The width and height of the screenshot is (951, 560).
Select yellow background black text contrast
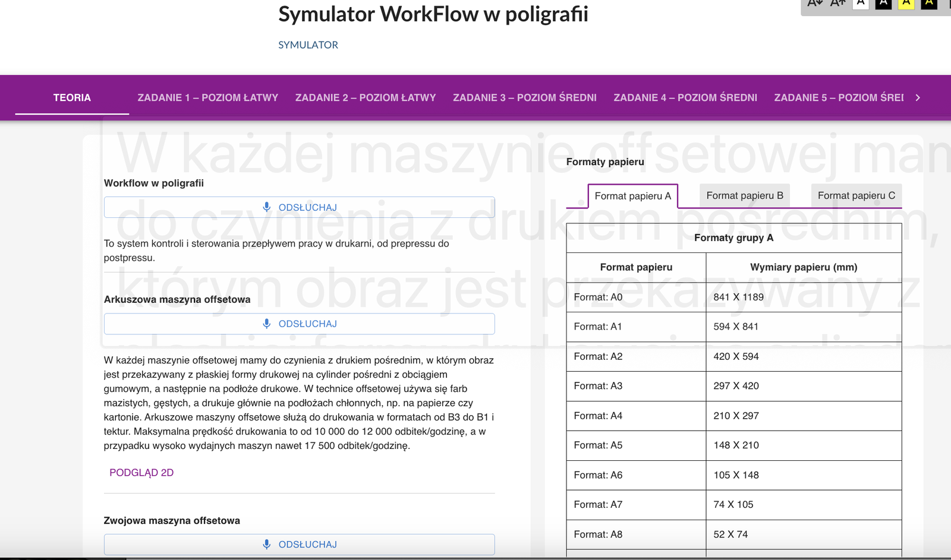pos(906,4)
